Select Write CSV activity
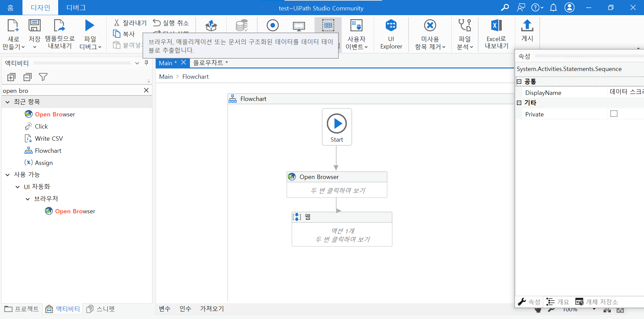 (44, 139)
